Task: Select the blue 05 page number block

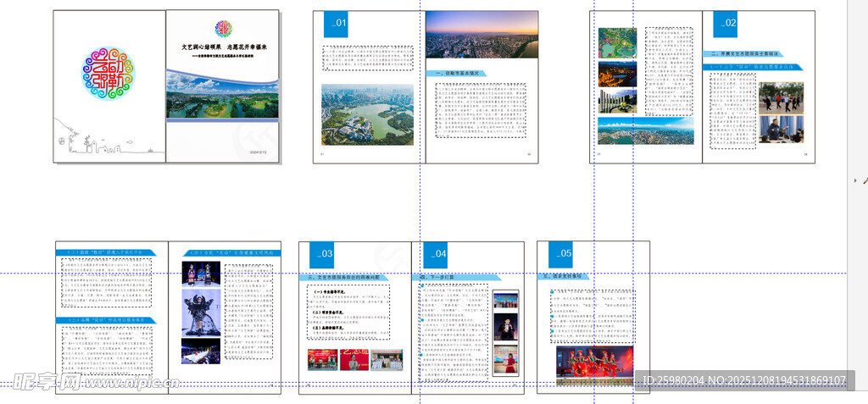Action: coord(561,255)
